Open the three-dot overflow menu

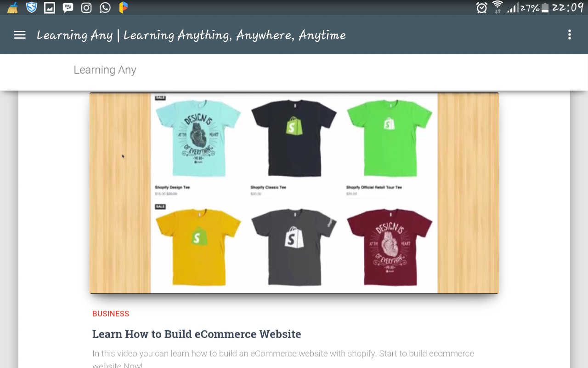click(x=570, y=35)
